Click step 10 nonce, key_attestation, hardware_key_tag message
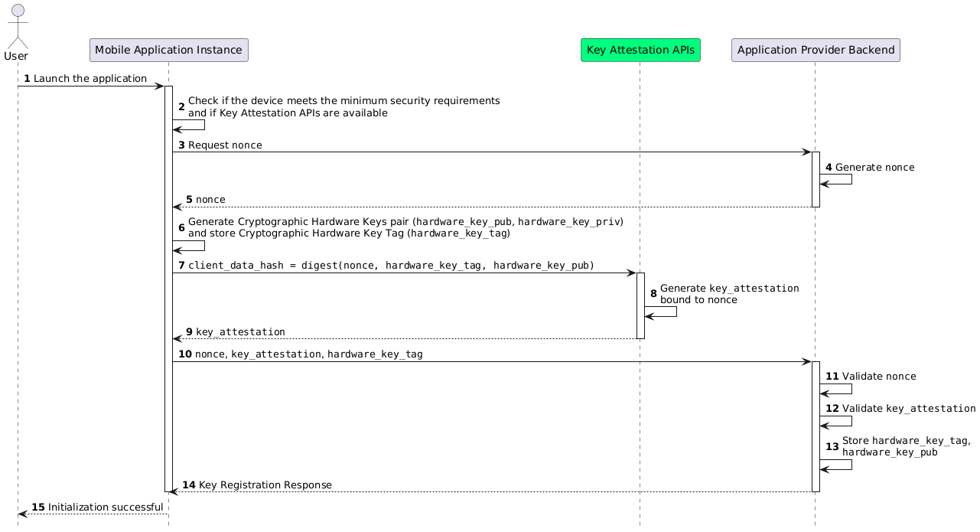The height and width of the screenshot is (532, 980). tap(308, 354)
